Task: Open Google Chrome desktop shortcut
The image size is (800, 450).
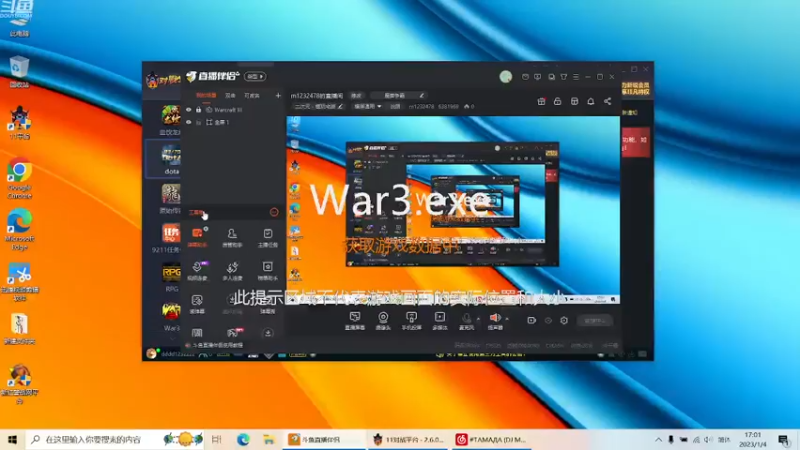Action: (19, 178)
